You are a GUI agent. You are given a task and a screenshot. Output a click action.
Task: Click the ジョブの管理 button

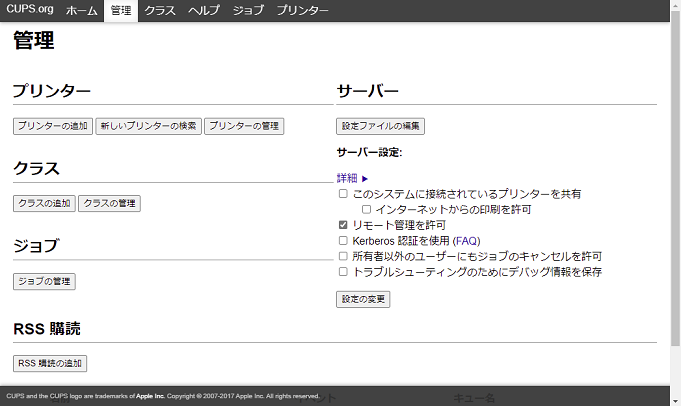tap(44, 281)
